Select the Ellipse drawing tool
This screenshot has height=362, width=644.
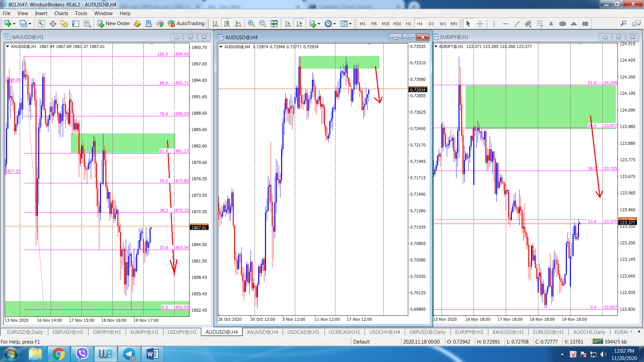pyautogui.click(x=562, y=23)
